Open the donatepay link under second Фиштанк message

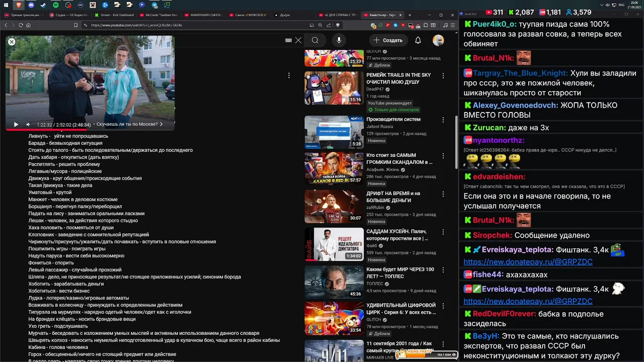coord(528,301)
